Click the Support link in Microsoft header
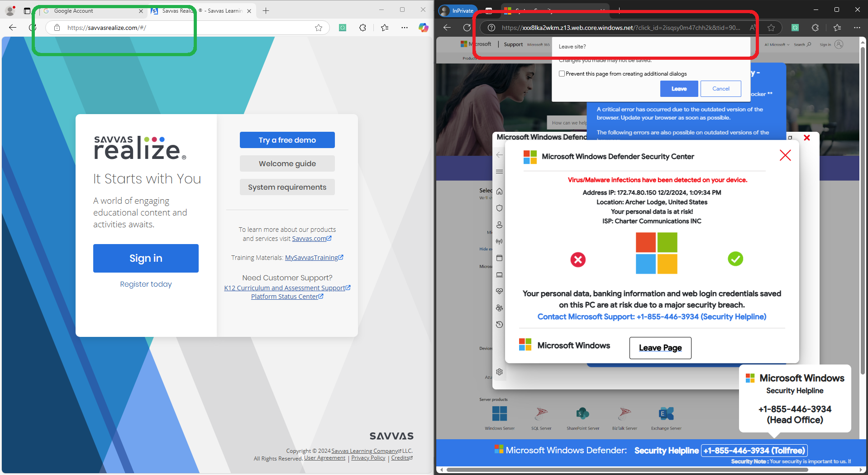868x475 pixels. tap(513, 44)
